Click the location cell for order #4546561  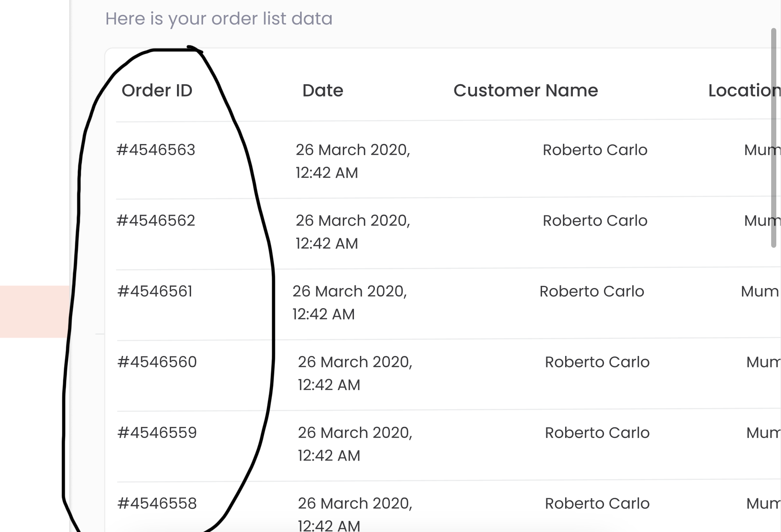pyautogui.click(x=760, y=291)
